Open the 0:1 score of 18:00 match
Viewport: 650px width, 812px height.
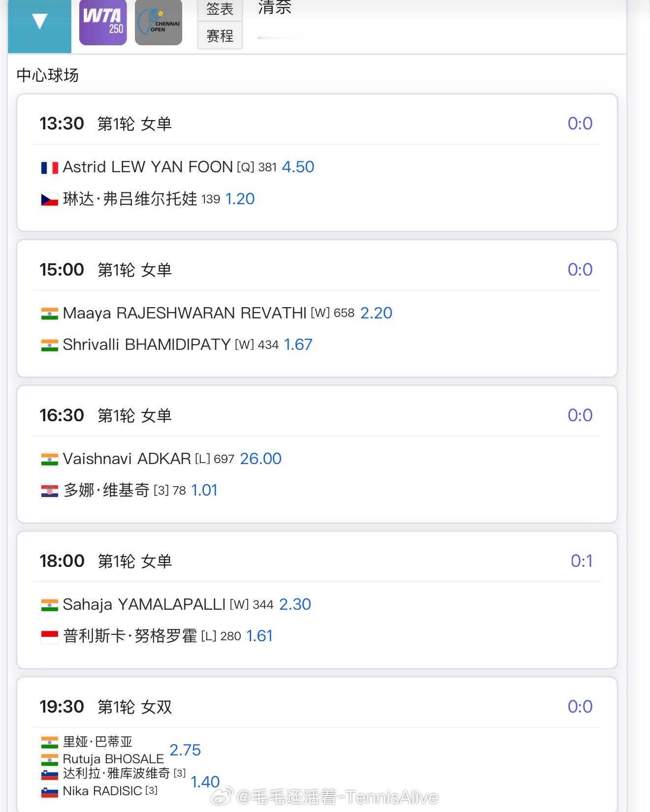pyautogui.click(x=581, y=561)
